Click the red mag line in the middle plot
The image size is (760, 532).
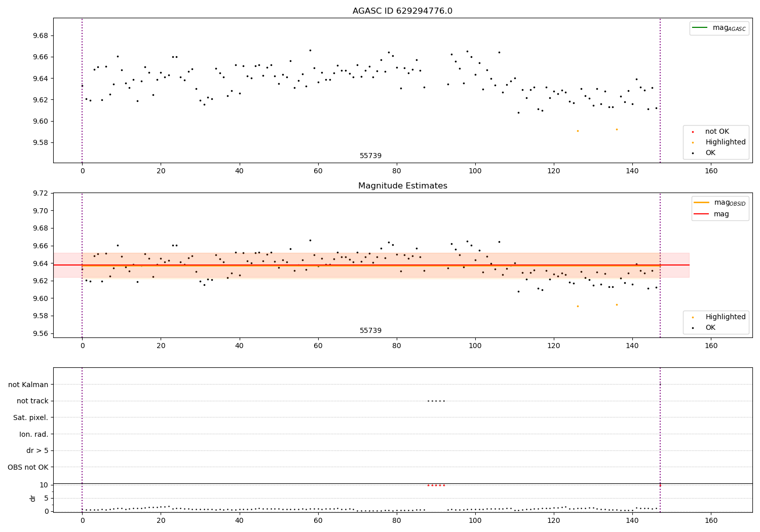371,265
